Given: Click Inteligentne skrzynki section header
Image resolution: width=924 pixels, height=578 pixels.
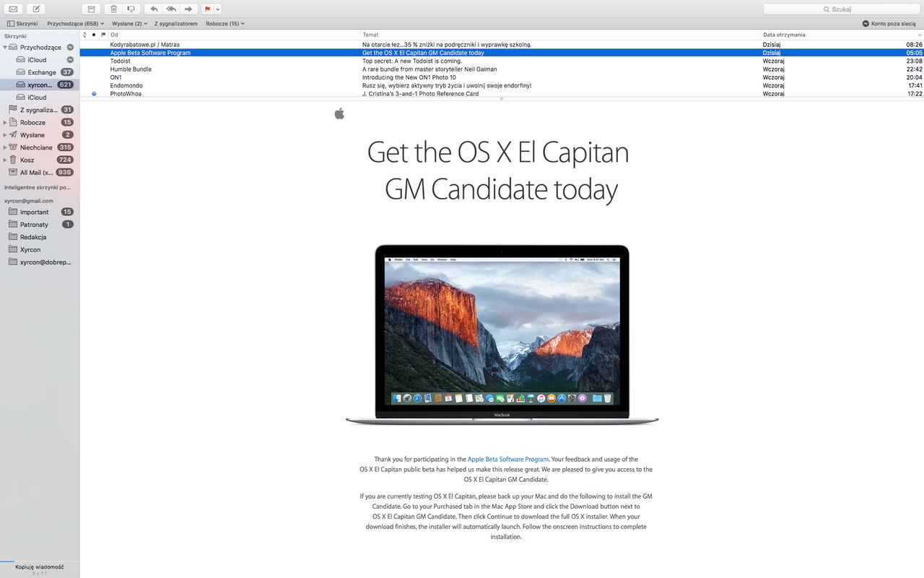Looking at the screenshot, I should point(37,187).
